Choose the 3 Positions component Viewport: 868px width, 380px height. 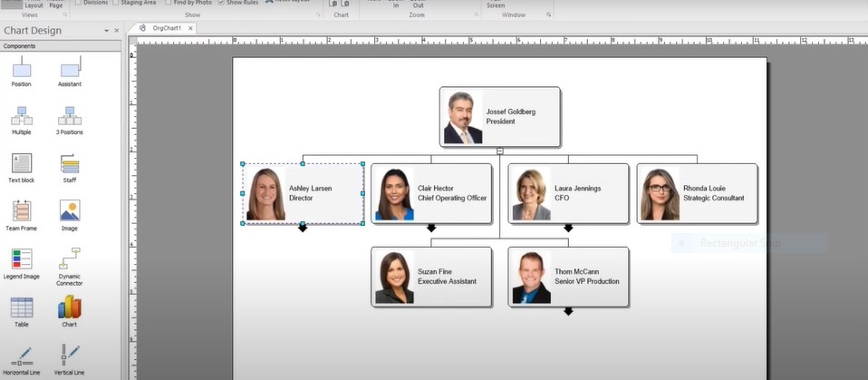(x=70, y=118)
